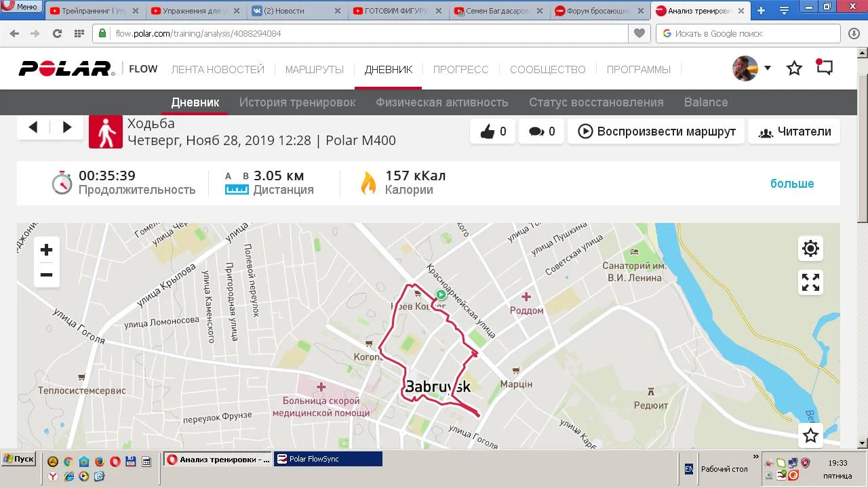Open a new browser tab

point(761,11)
